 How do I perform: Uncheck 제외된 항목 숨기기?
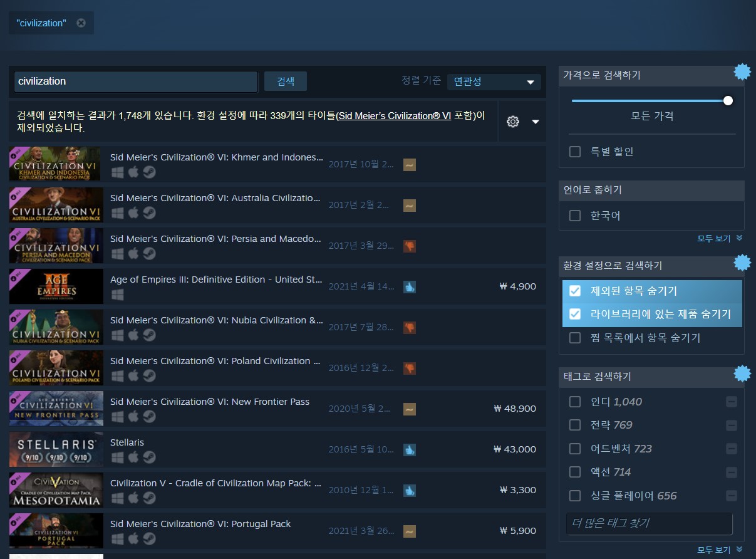point(574,291)
